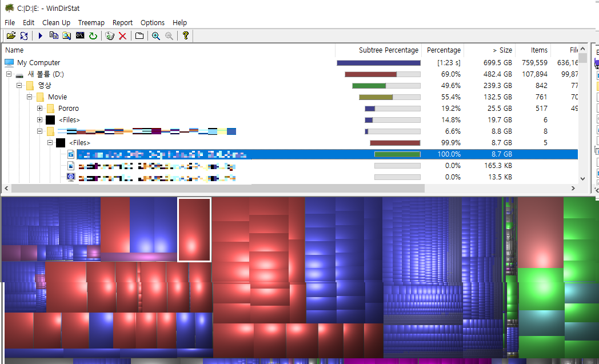
Task: Click the folder icon next to 영상
Action: click(30, 86)
